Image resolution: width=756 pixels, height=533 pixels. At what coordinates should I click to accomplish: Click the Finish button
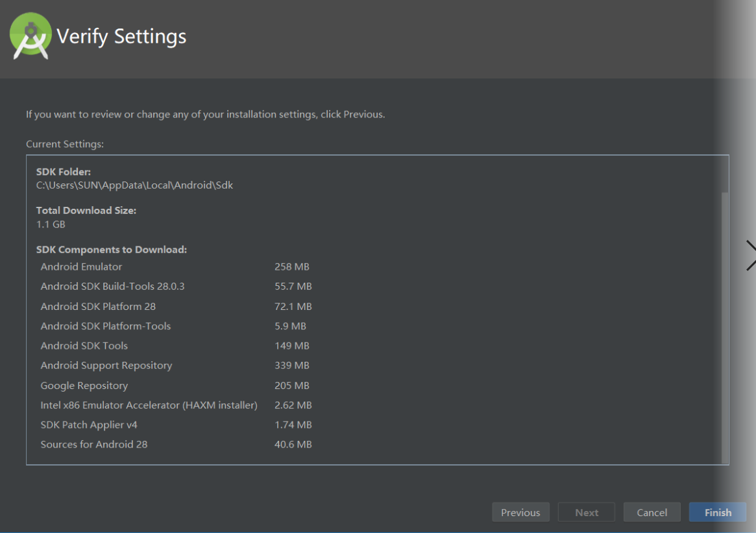[x=718, y=512]
